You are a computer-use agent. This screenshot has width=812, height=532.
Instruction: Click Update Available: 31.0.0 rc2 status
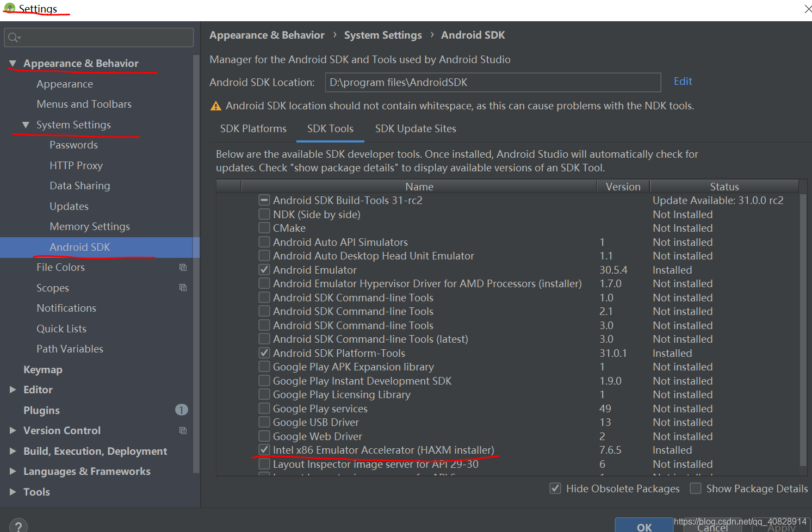coord(718,200)
